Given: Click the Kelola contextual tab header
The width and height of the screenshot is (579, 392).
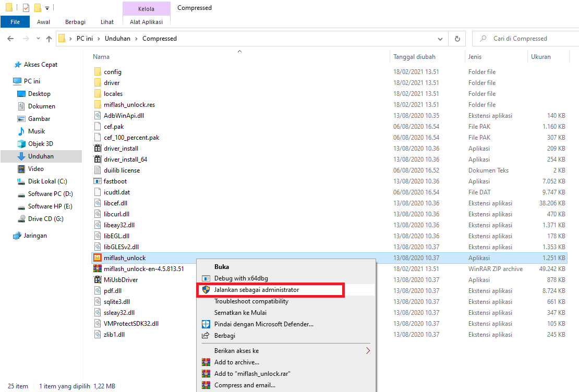Looking at the screenshot, I should click(146, 9).
